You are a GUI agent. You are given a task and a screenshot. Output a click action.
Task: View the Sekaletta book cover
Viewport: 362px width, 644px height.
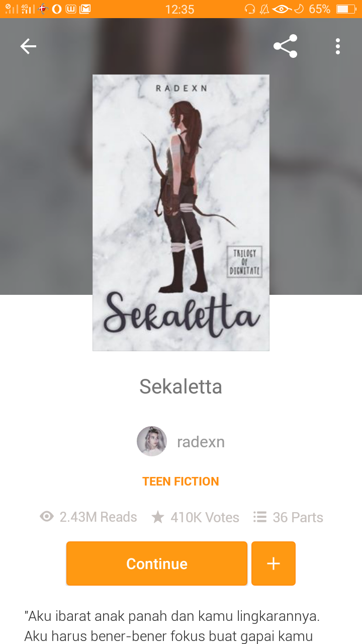pyautogui.click(x=181, y=213)
